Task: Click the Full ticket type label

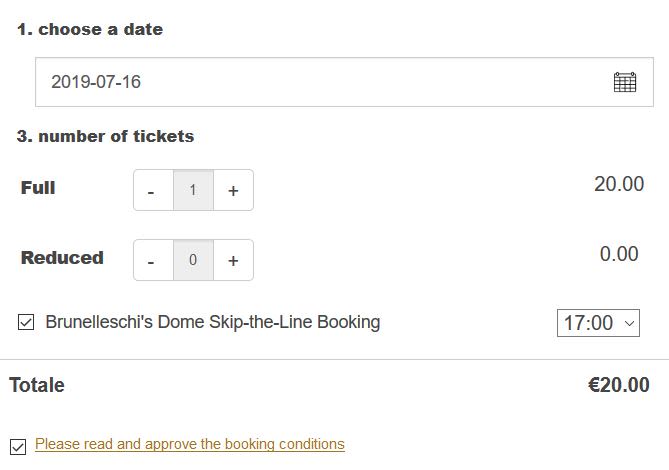Action: (x=38, y=188)
